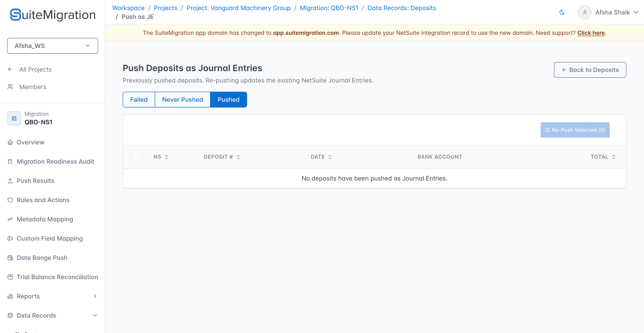Go to Workspace breadcrumb

(x=128, y=8)
